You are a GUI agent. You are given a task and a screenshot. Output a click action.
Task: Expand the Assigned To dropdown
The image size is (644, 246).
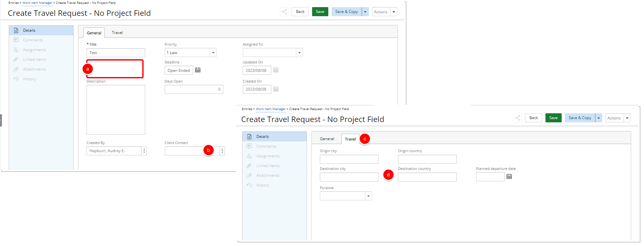[299, 53]
